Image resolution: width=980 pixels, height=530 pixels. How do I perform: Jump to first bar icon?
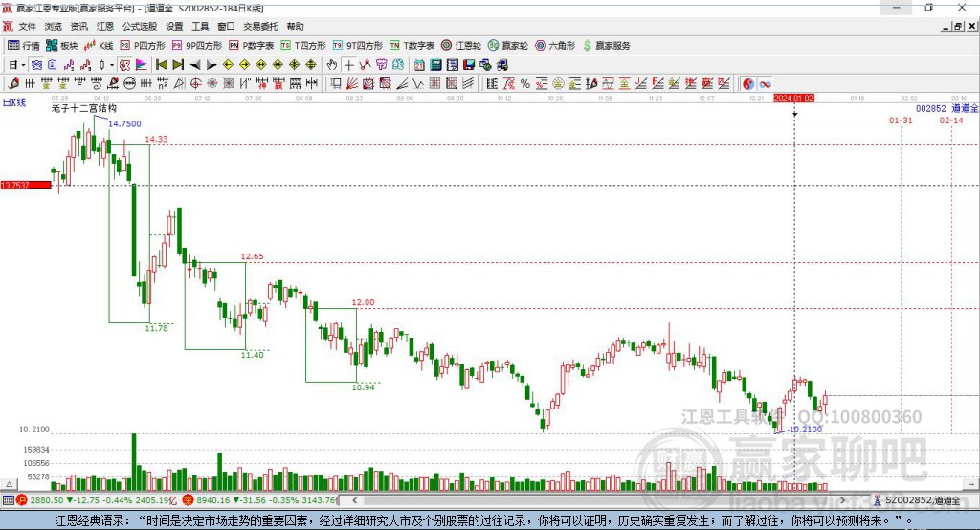[x=162, y=65]
